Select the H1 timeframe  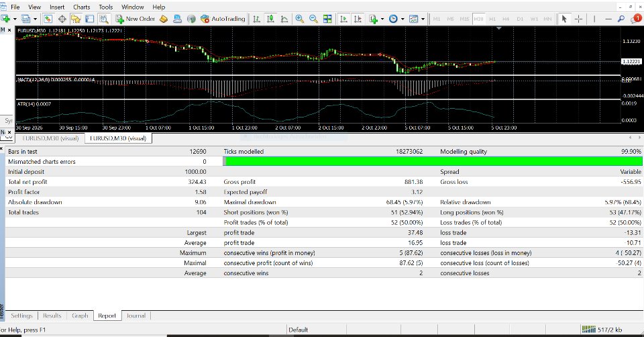492,19
